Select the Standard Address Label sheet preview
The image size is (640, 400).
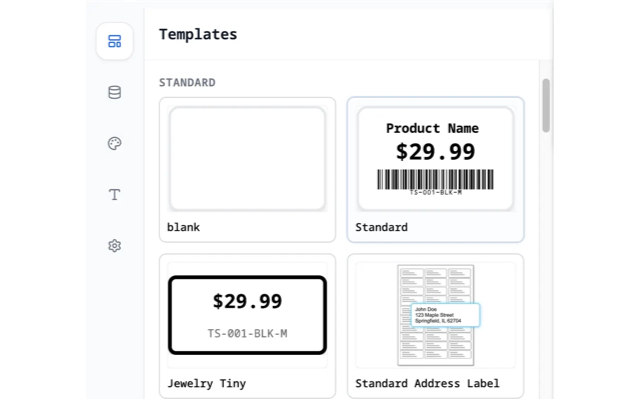[435, 314]
